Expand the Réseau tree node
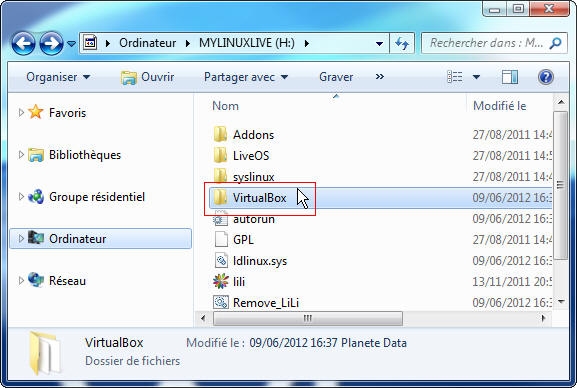The height and width of the screenshot is (388, 577). pos(21,281)
